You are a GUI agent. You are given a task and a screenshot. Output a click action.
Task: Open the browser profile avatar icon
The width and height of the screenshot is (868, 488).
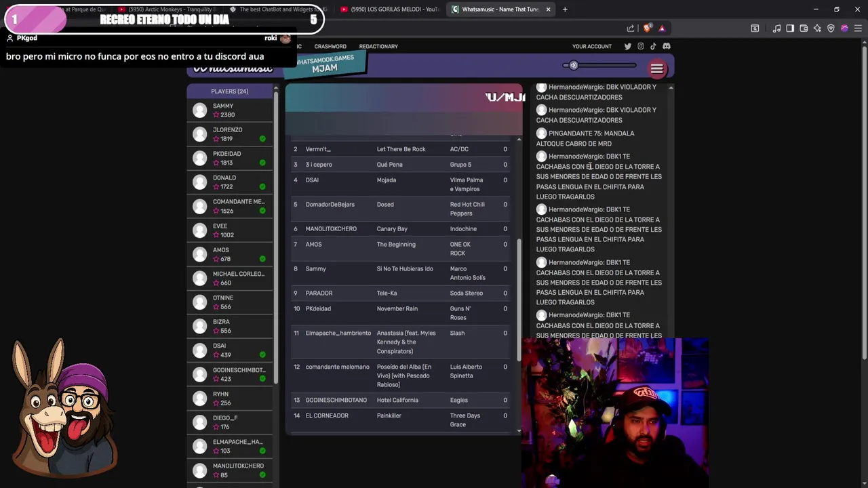coord(844,28)
